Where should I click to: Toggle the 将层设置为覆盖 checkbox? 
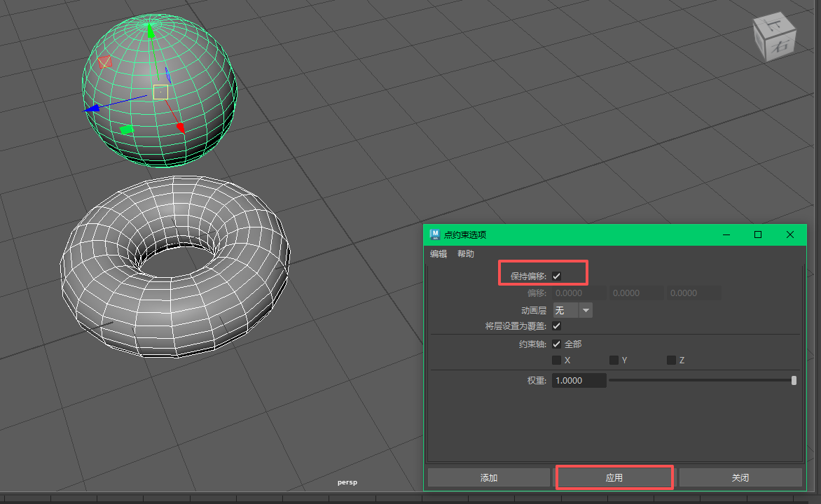point(557,326)
